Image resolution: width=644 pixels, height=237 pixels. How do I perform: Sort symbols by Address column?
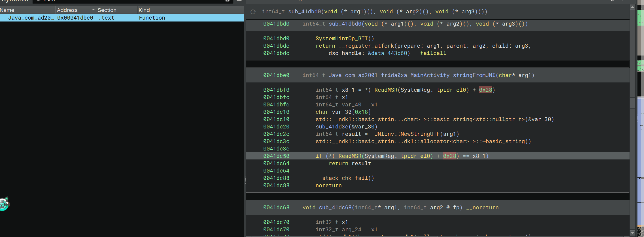point(67,10)
